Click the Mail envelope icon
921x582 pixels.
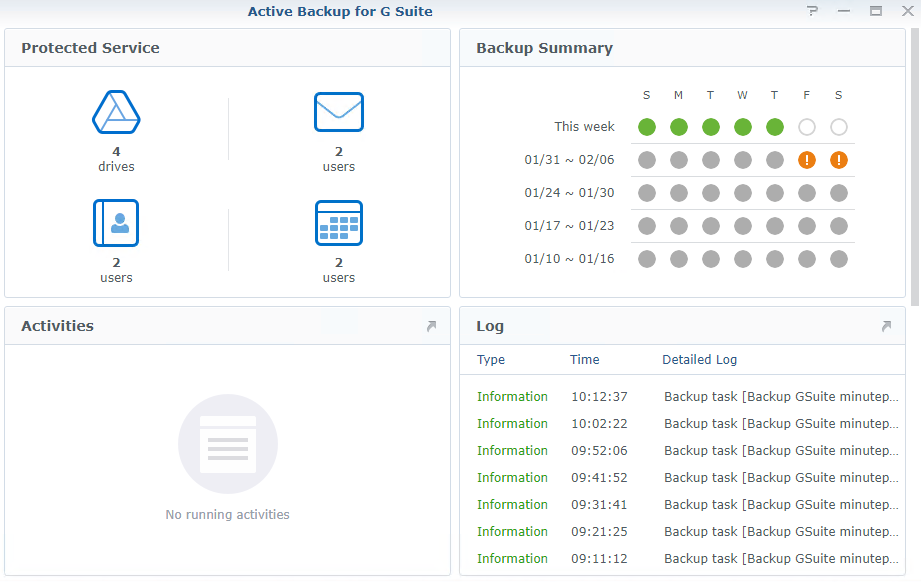coord(339,112)
